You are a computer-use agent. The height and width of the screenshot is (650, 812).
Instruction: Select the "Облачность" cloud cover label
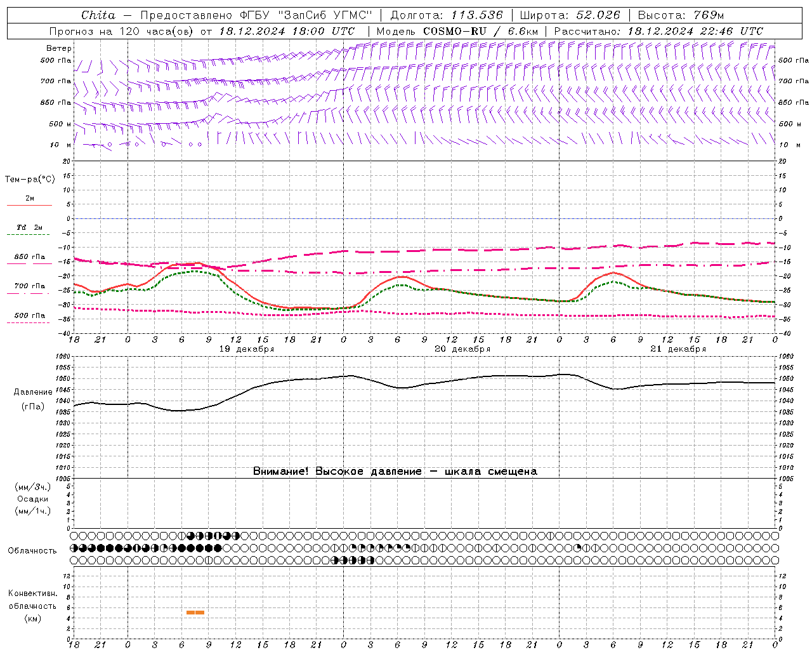click(32, 551)
